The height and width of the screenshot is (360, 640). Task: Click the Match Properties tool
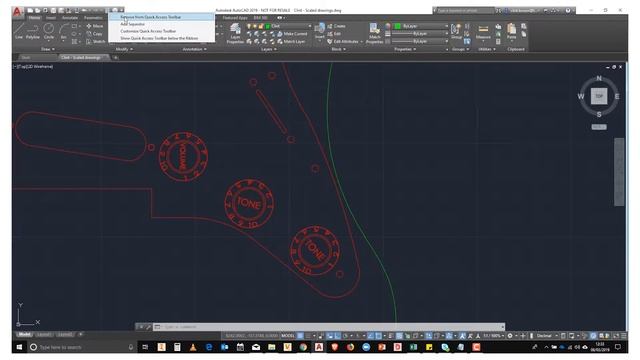374,33
